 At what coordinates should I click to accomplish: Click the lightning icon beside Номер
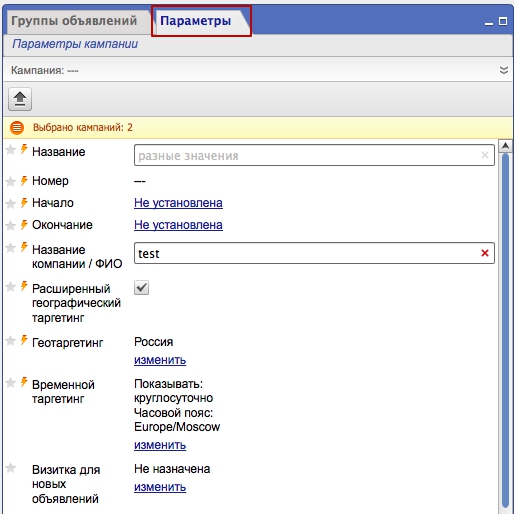(x=24, y=180)
